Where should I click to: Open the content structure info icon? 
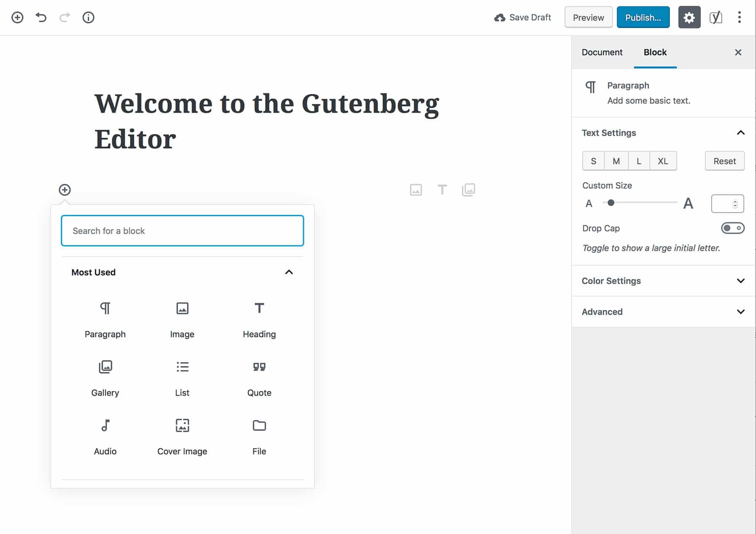point(88,17)
